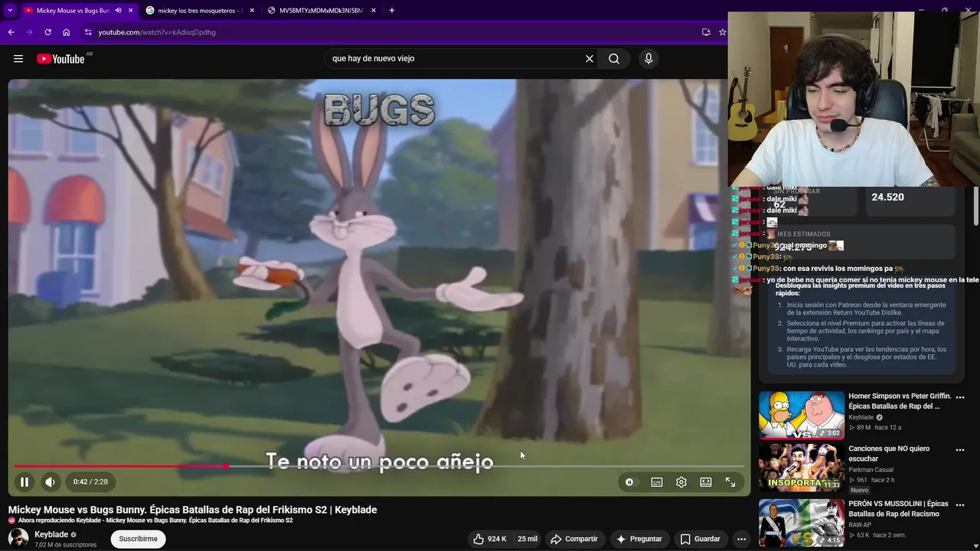Open options for PERÓN VS MUSSOLINI video

960,505
